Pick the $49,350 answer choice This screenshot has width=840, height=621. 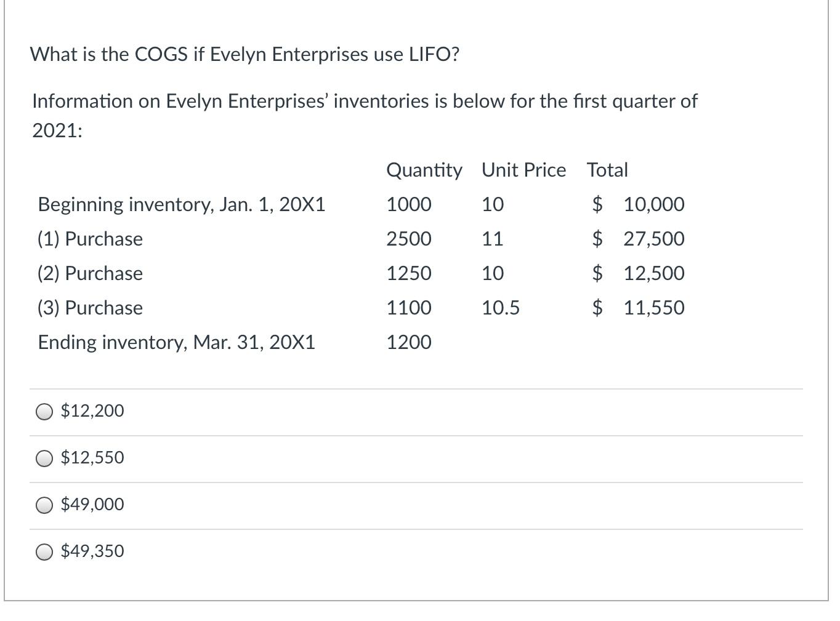point(44,552)
